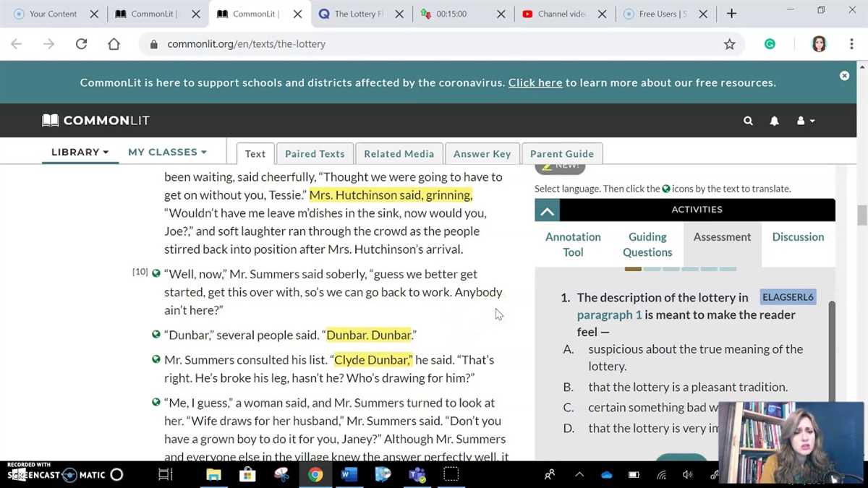Viewport: 868px width, 488px height.
Task: Go to the browser home page
Action: tap(114, 44)
